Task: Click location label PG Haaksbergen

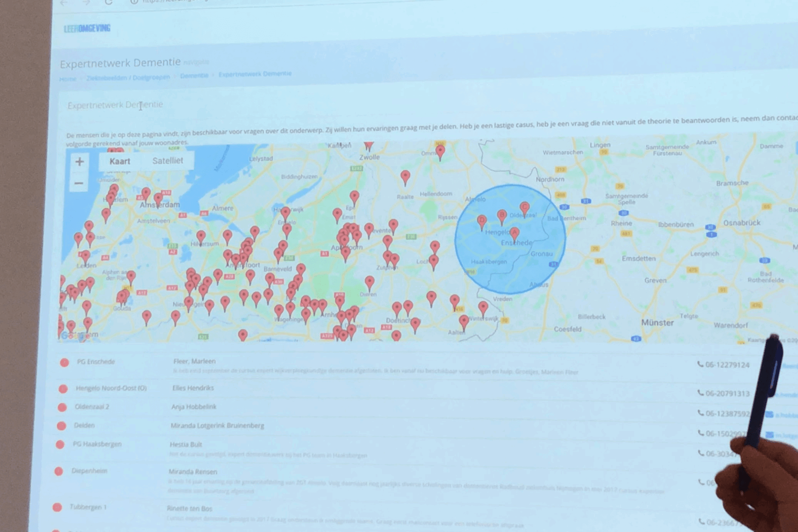Action: 97,444
